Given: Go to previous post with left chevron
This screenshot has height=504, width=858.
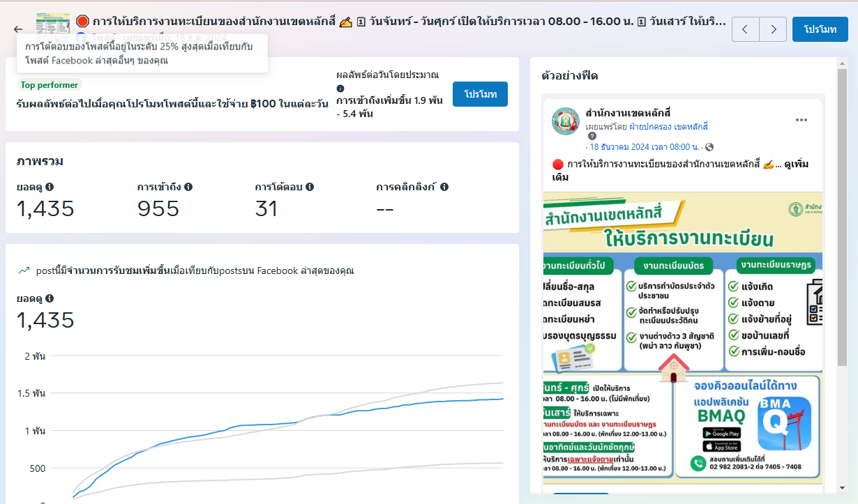Looking at the screenshot, I should (745, 29).
